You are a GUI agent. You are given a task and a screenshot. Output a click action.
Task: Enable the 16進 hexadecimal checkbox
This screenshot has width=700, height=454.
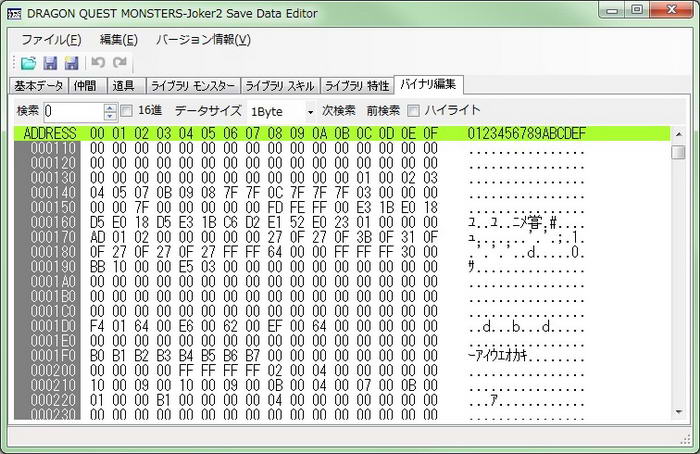pos(127,110)
